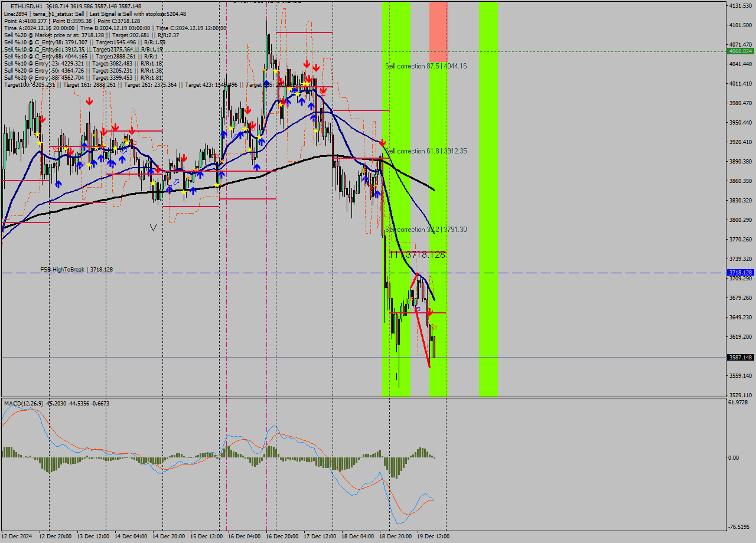Image resolution: width=756 pixels, height=543 pixels.
Task: Click the 'Point A:4108.277' info line
Action: click(72, 21)
